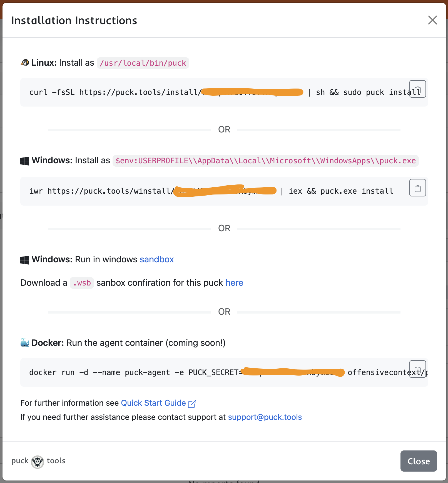Copy the Windows iwr install command

pyautogui.click(x=417, y=188)
